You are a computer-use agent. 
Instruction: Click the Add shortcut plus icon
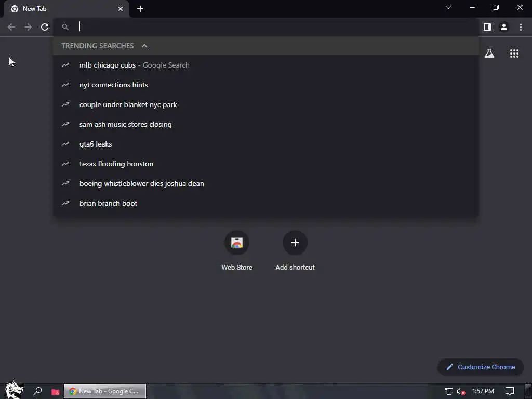[295, 243]
